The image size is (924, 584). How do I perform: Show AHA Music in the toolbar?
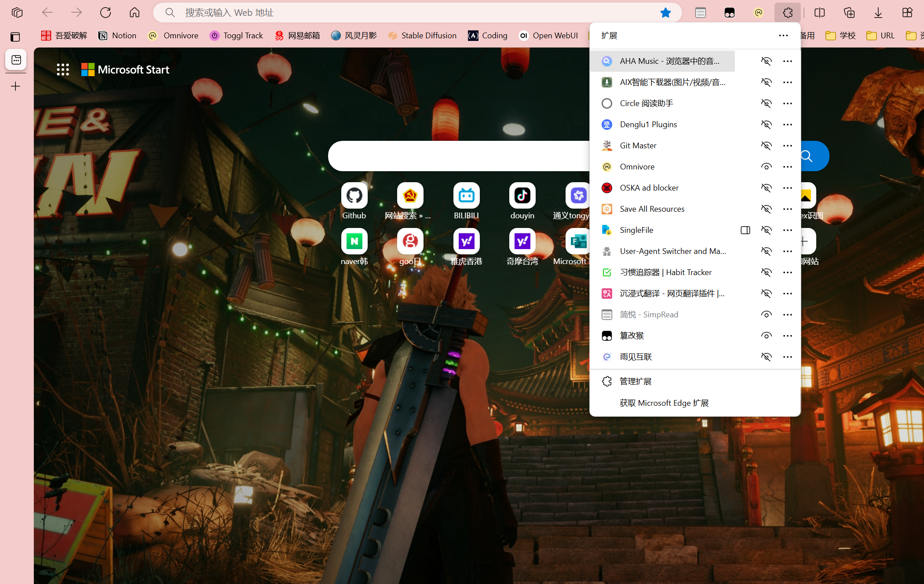[x=766, y=61]
